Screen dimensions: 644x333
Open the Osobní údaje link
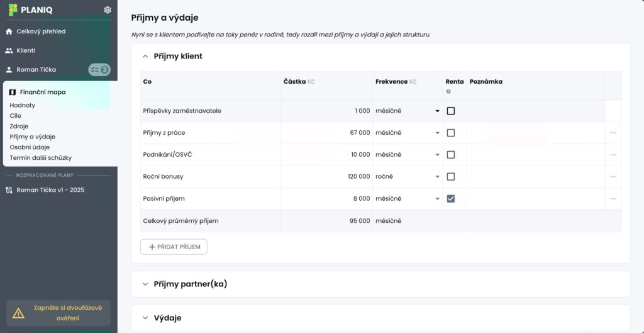pos(30,147)
